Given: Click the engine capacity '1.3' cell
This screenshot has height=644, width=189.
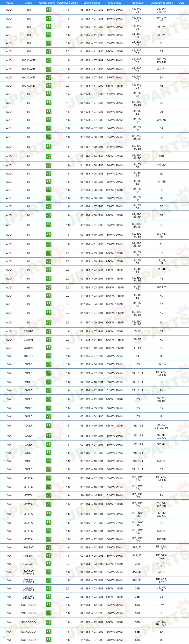Looking at the screenshot, I should point(68,94).
